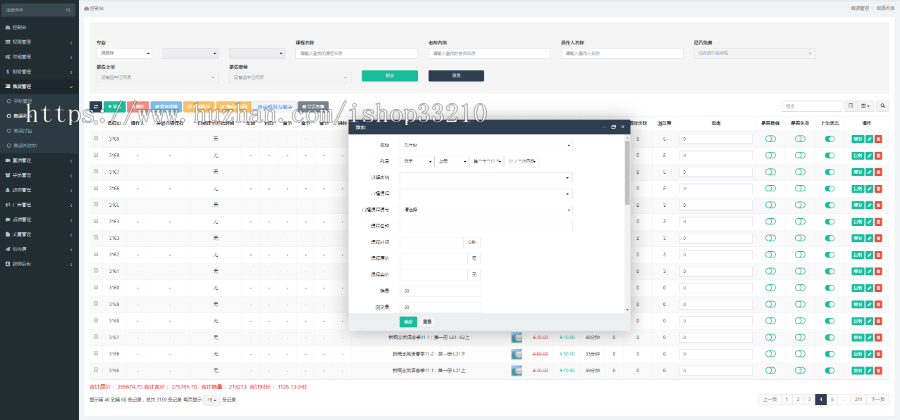900x420 pixels.
Task: Click the green confirm button in the dialog
Action: pos(408,321)
